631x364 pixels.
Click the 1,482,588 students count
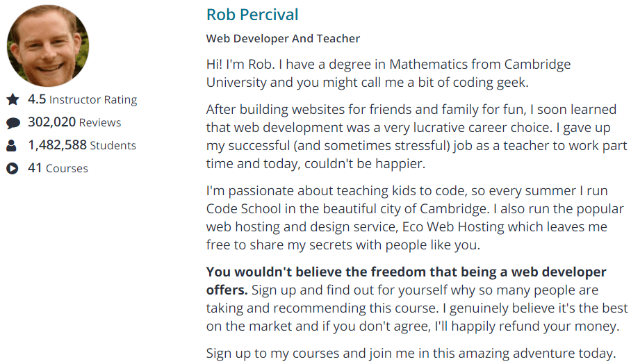[57, 145]
